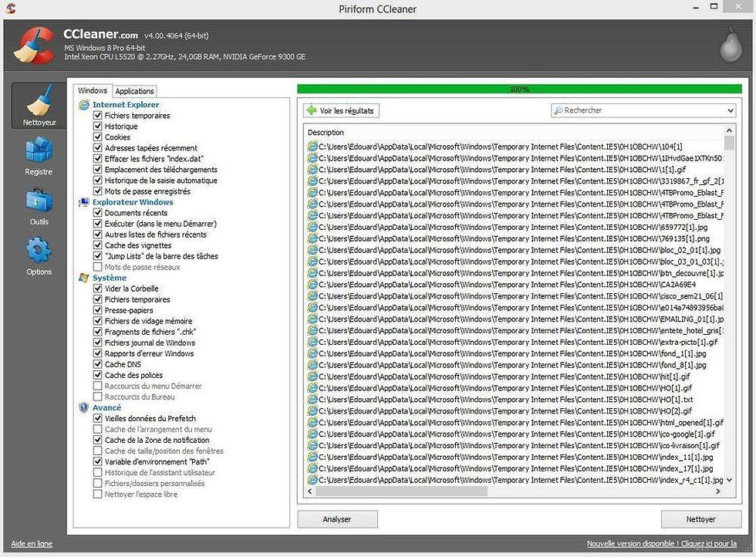Select the fond_8[1].jpg file row

point(515,365)
